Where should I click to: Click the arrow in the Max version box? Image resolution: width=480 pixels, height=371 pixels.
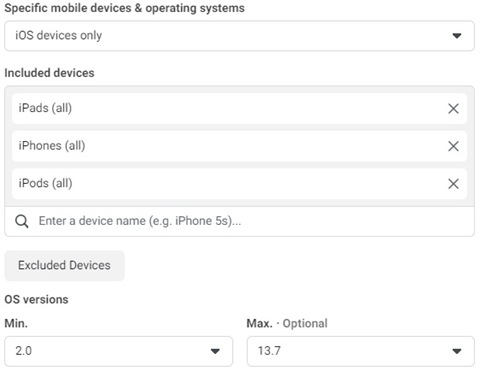(457, 351)
